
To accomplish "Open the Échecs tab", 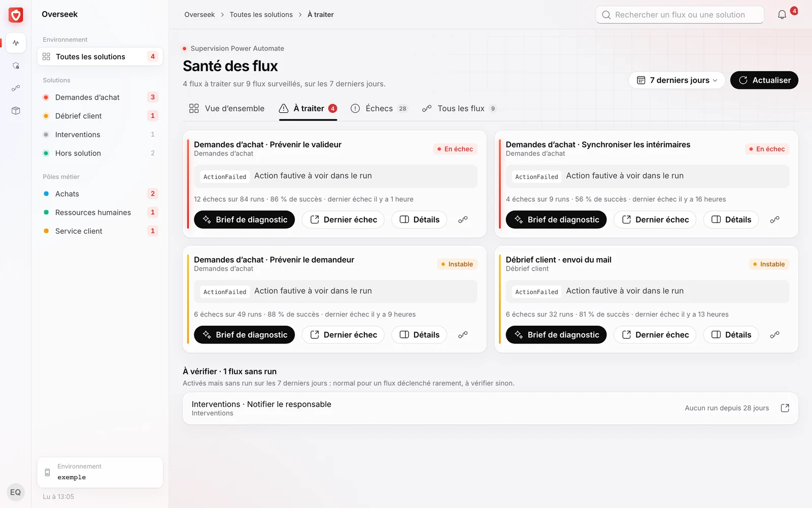I will click(379, 108).
